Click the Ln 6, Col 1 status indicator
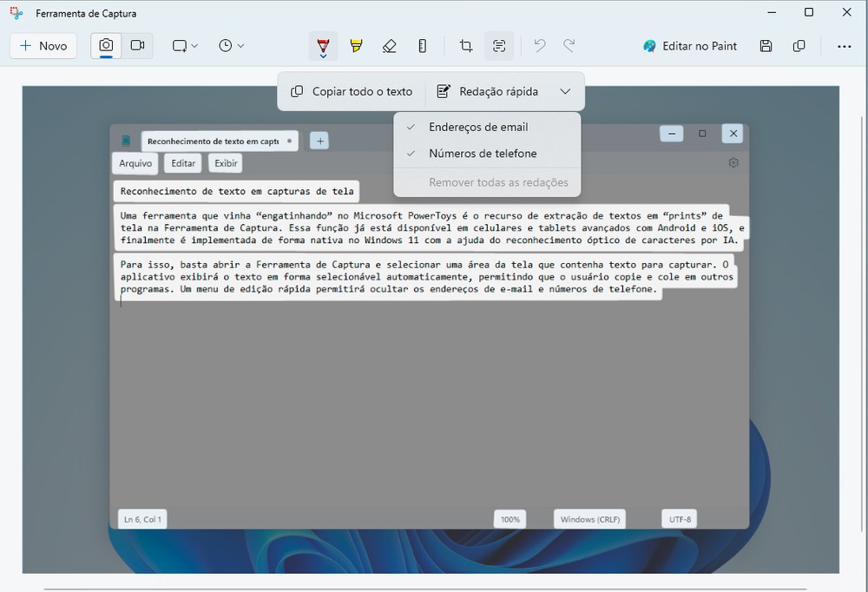Viewport: 868px width, 592px height. click(x=143, y=519)
